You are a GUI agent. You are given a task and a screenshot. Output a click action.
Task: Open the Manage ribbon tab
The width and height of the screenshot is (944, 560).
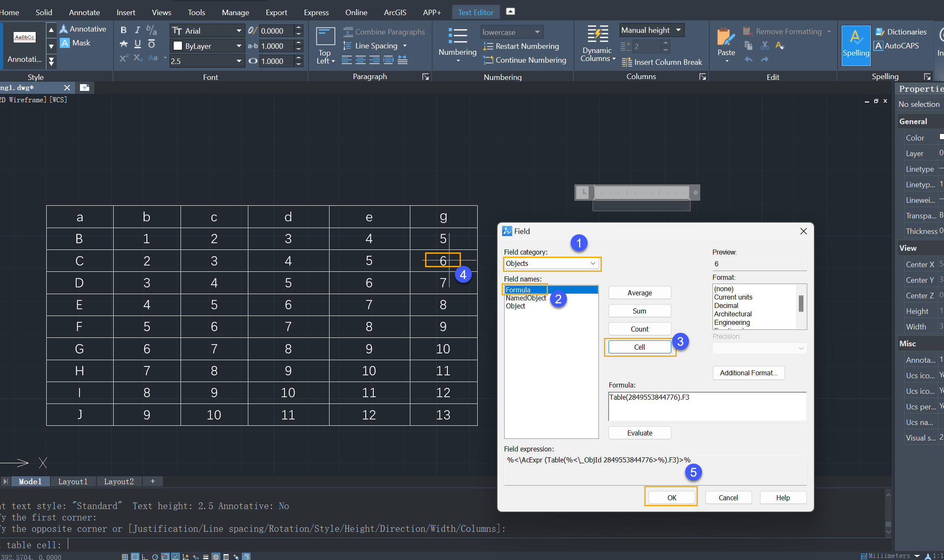235,12
